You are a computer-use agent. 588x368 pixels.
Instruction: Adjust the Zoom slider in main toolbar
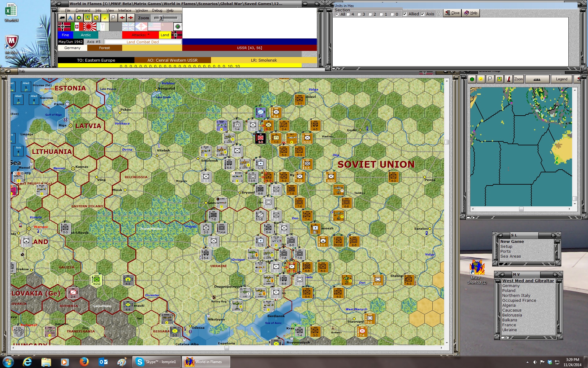pos(161,18)
